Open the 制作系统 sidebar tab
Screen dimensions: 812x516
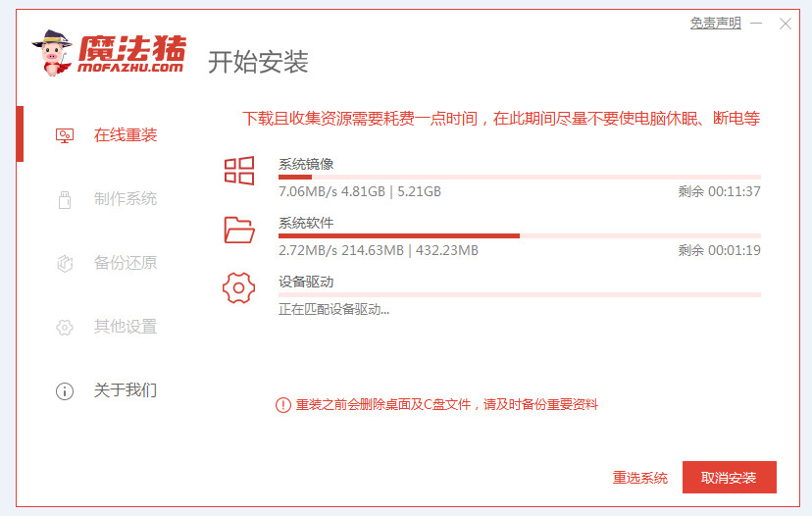(x=126, y=199)
